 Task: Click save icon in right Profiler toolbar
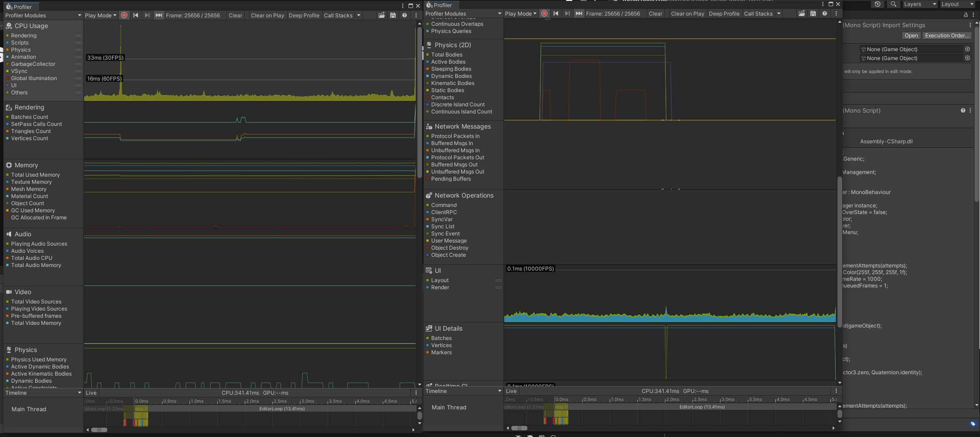[x=813, y=13]
